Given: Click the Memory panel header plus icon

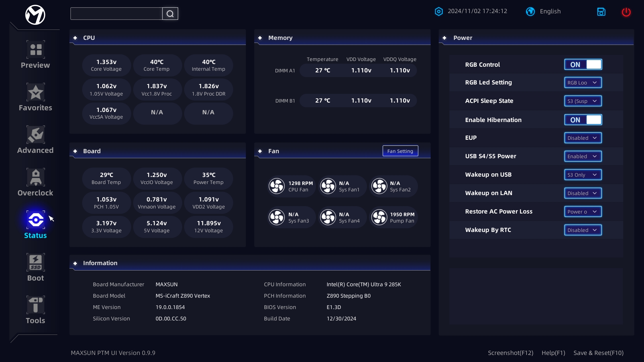Looking at the screenshot, I should click(260, 38).
